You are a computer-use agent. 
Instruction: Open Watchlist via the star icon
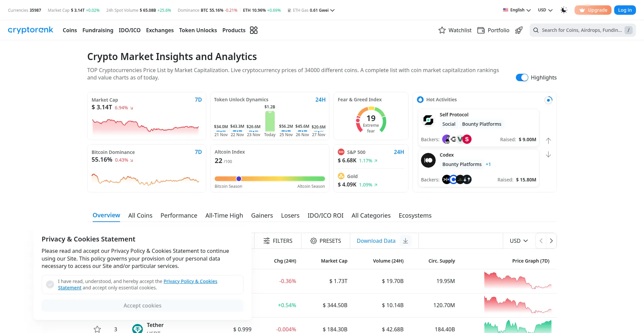click(442, 30)
